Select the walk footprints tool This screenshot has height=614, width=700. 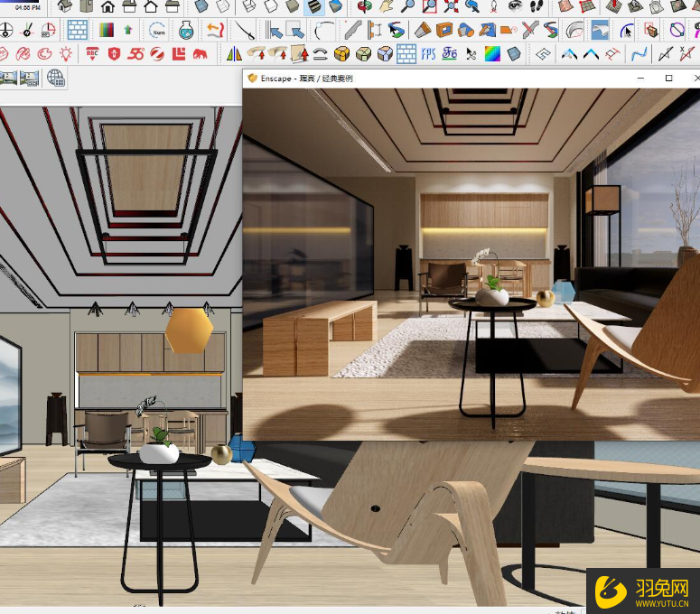click(x=535, y=6)
